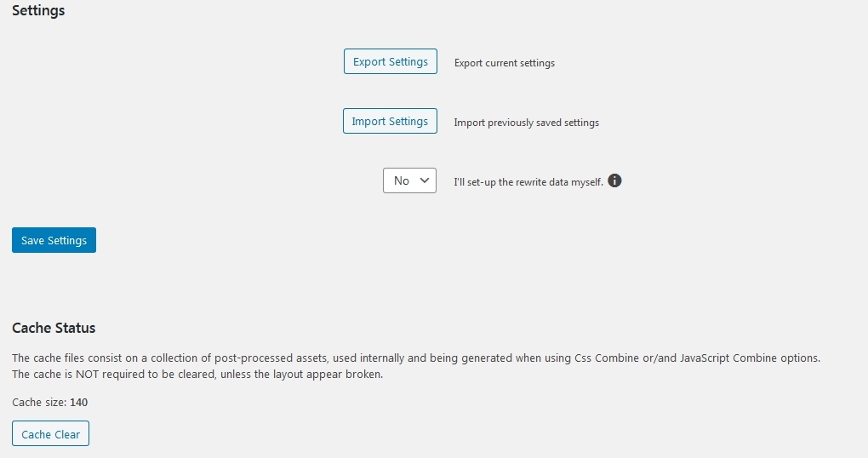
Task: Click the "cache is NOT required" sentence
Action: pos(197,375)
